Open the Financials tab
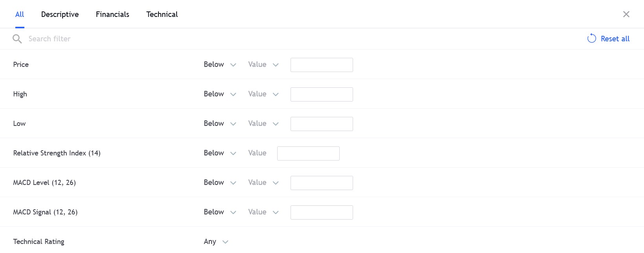This screenshot has height=253, width=644. 112,15
